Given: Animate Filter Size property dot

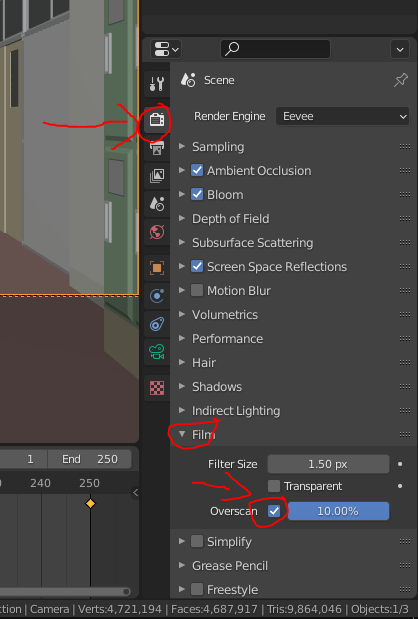Looking at the screenshot, I should tap(400, 464).
